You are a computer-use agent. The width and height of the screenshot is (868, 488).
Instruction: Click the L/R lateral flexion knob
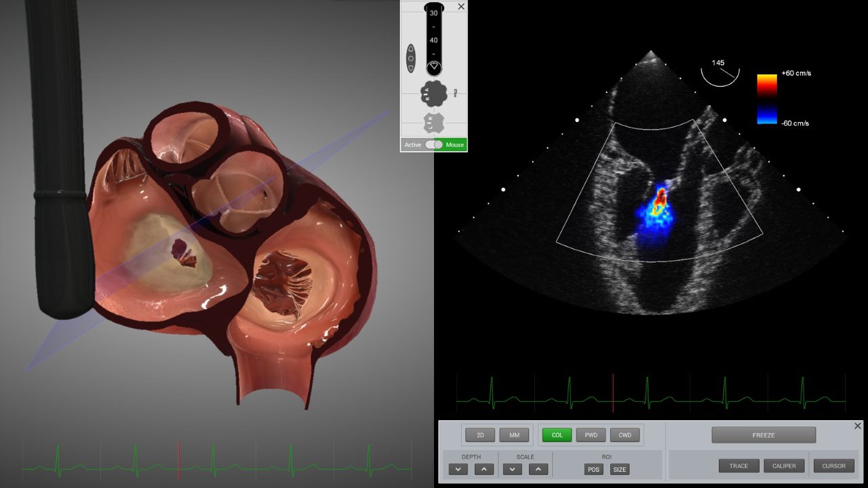pyautogui.click(x=433, y=123)
